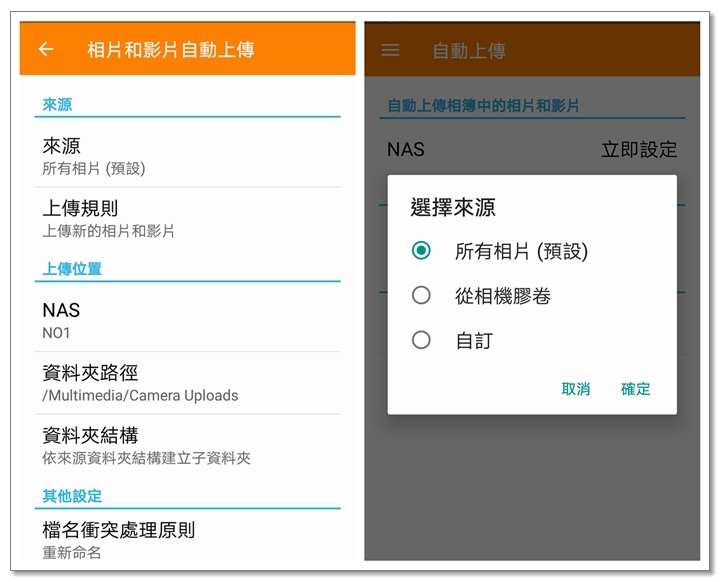Select the 從相機膠卷 radio option

tap(481, 295)
